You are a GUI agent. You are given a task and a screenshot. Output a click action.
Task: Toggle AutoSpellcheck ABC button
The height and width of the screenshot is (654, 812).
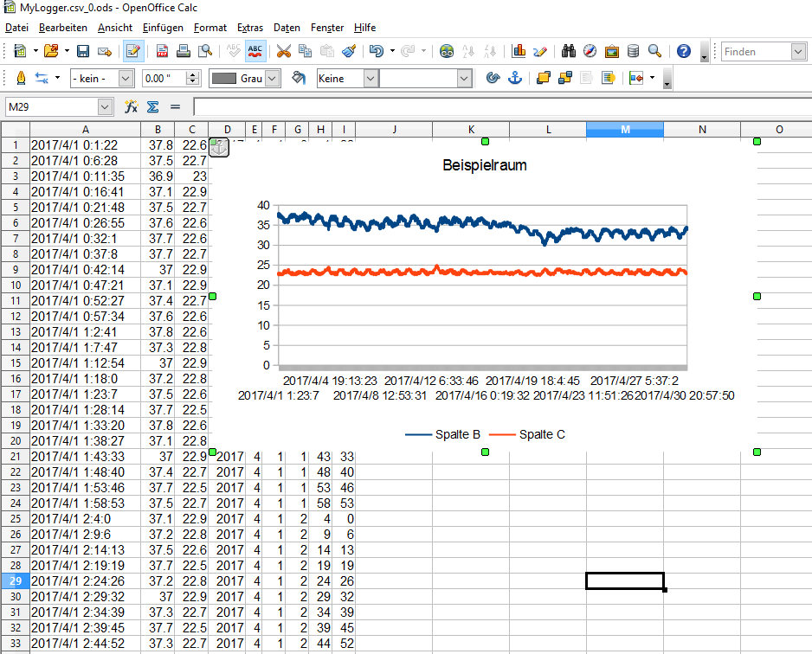tap(255, 51)
